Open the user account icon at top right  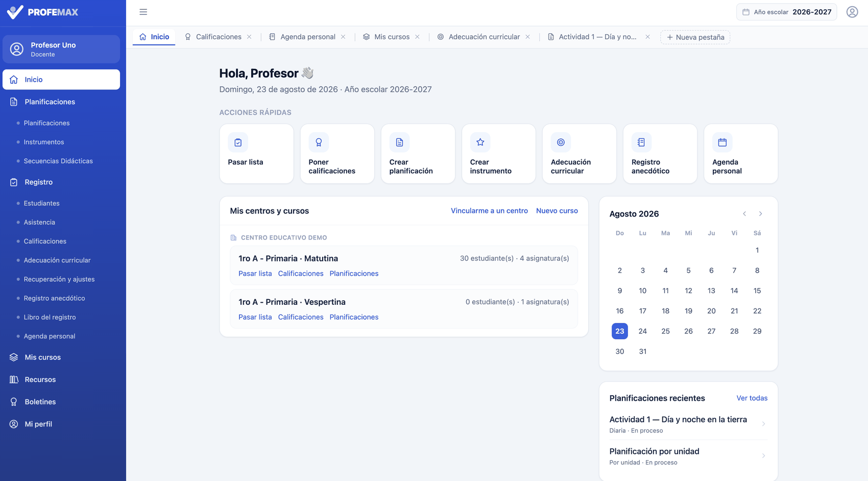(x=852, y=12)
